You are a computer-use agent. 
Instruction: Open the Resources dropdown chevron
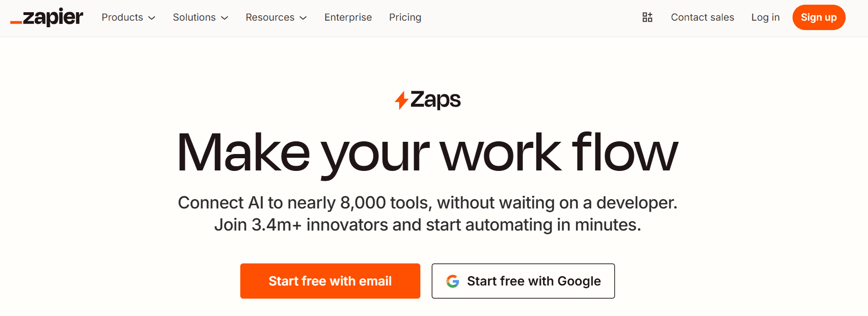tap(303, 18)
